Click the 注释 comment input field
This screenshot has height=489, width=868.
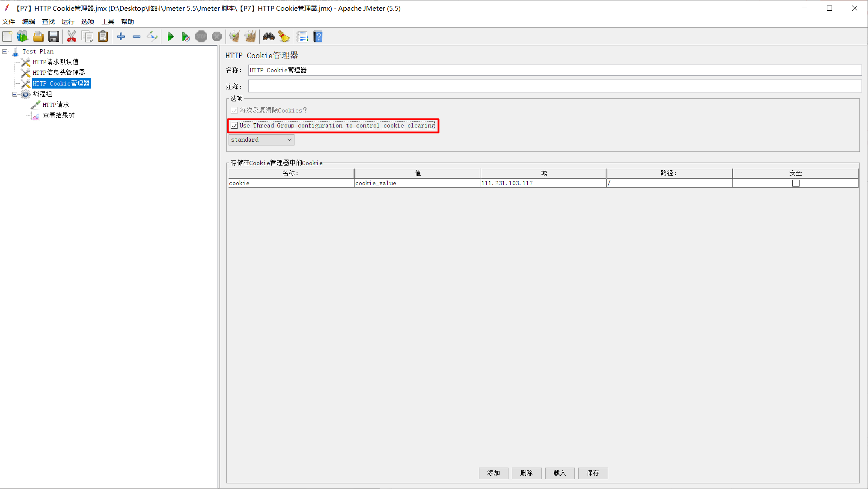coord(554,86)
